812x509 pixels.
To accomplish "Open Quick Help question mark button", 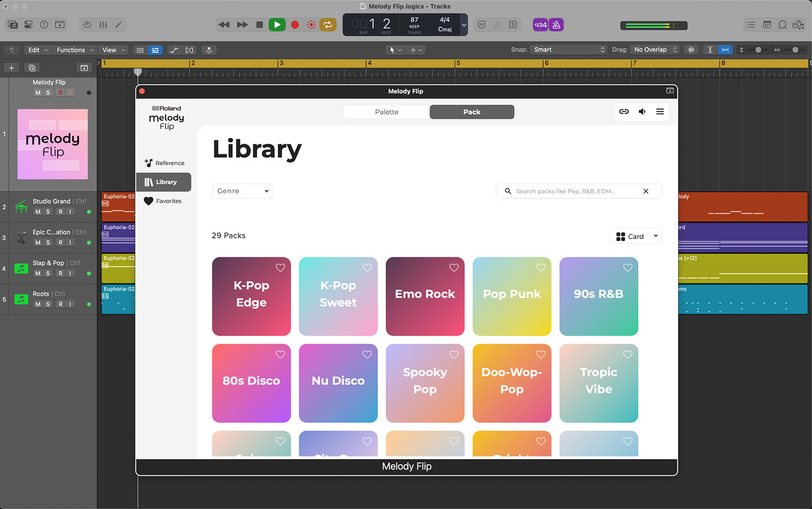I will [44, 25].
